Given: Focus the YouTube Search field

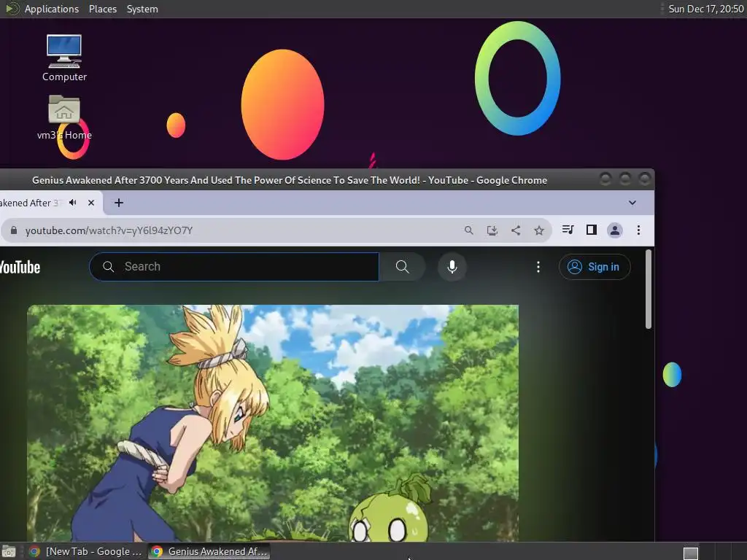Looking at the screenshot, I should 234,267.
